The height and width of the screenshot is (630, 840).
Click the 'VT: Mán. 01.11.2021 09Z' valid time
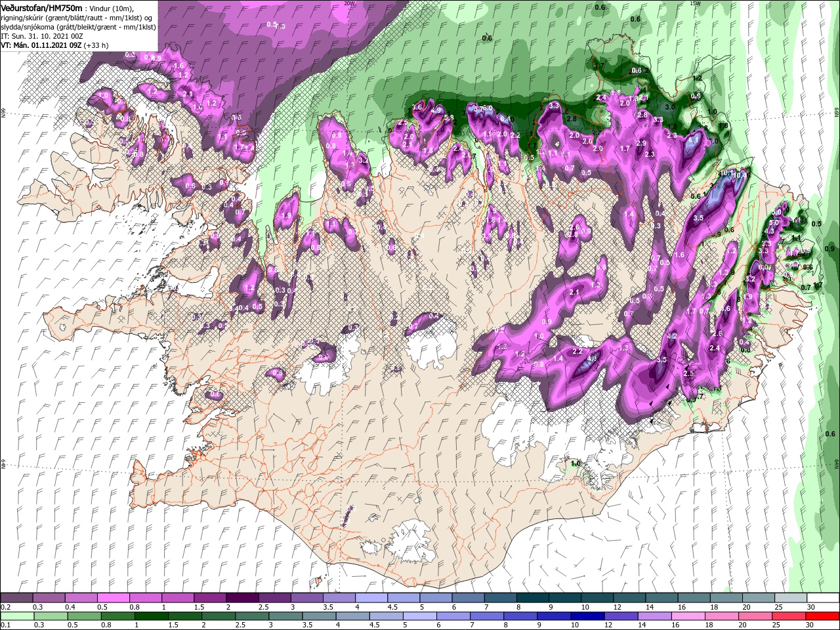point(40,45)
